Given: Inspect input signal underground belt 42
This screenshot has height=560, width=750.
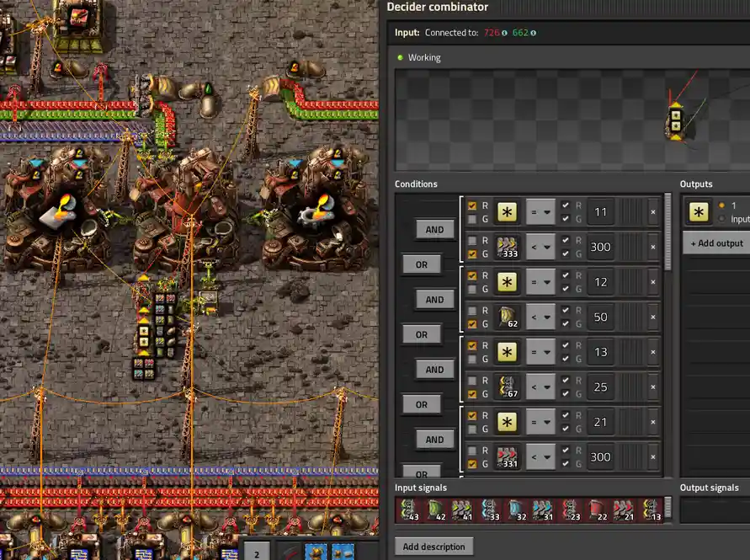Looking at the screenshot, I should (436, 510).
